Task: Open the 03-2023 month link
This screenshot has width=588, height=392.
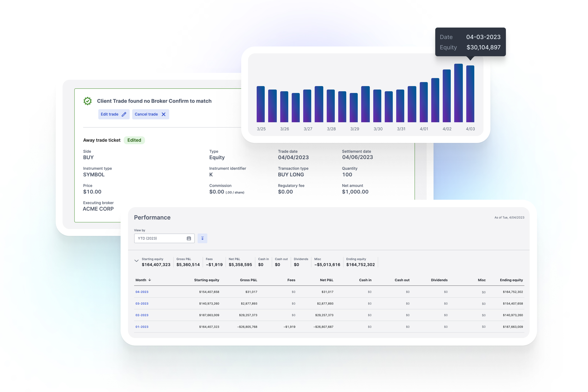Action: click(142, 303)
